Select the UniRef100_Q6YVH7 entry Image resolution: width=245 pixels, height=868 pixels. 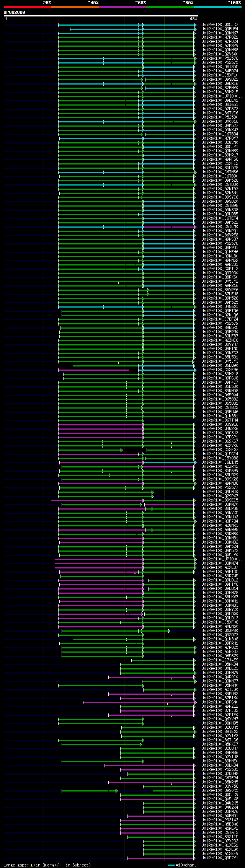220,719
